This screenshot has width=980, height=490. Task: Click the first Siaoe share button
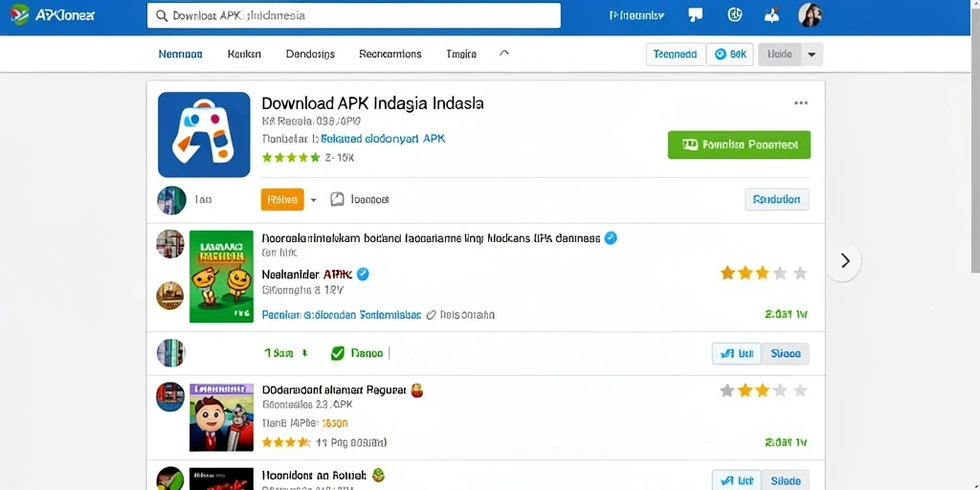click(786, 354)
